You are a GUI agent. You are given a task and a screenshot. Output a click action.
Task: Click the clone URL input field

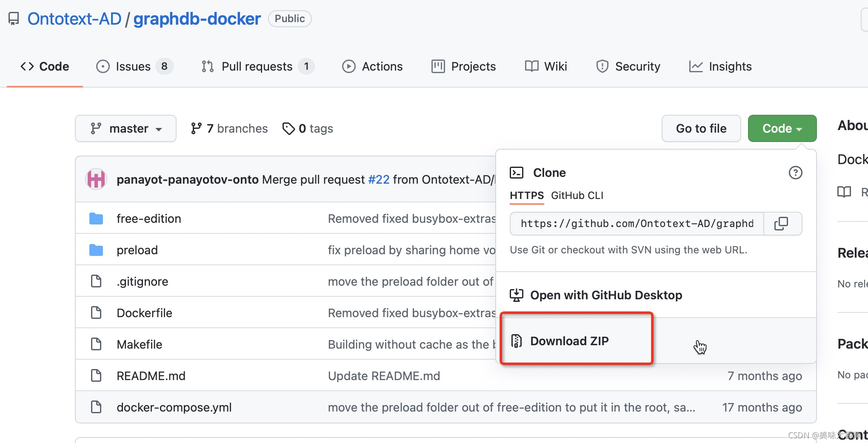pyautogui.click(x=637, y=224)
